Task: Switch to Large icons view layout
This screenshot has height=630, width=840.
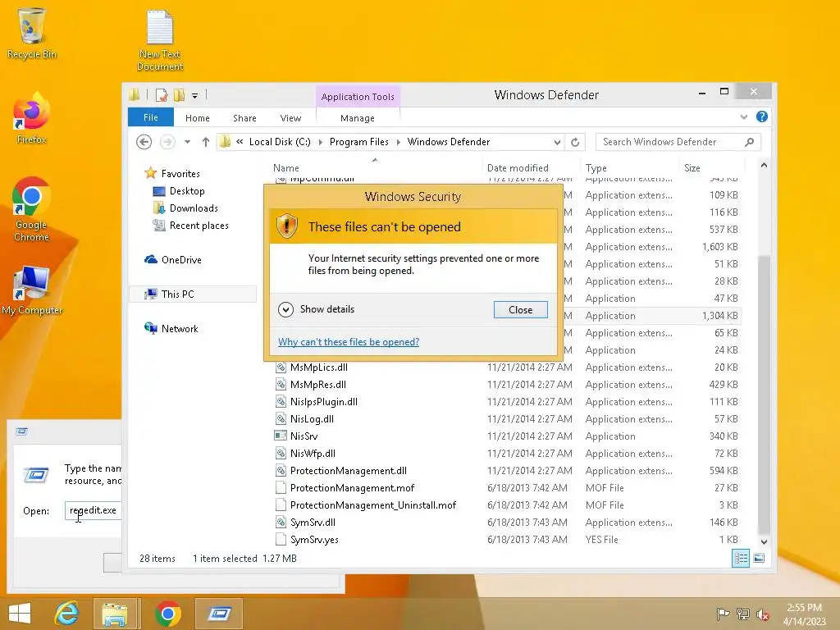Action: [x=759, y=558]
